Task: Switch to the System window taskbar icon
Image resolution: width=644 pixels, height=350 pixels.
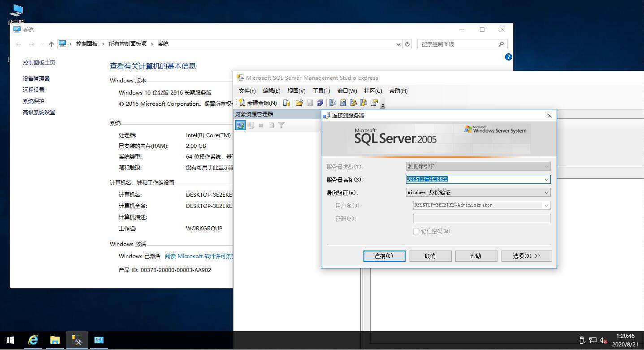Action: (99, 341)
